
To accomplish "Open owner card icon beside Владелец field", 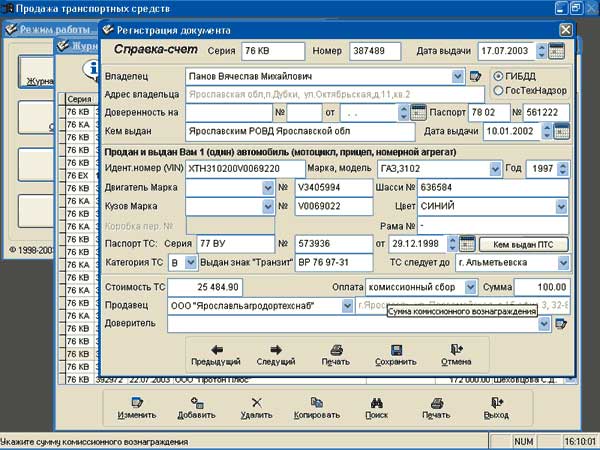I will (475, 76).
